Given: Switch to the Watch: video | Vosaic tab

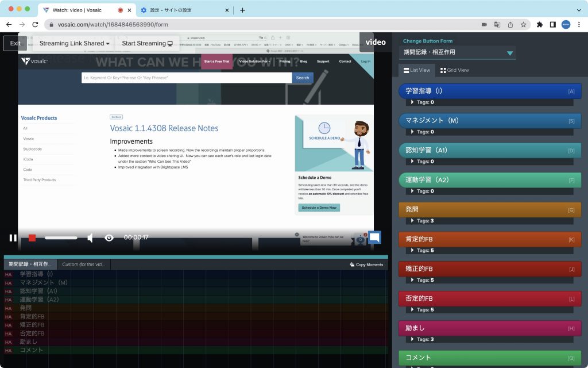Looking at the screenshot, I should pos(87,10).
